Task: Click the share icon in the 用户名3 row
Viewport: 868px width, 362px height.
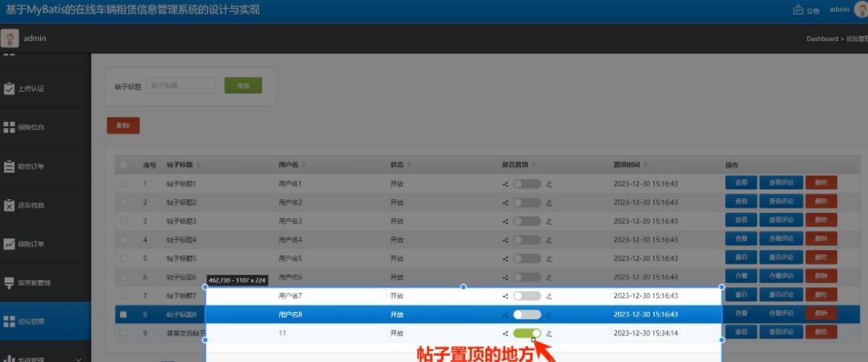Action: tap(505, 221)
